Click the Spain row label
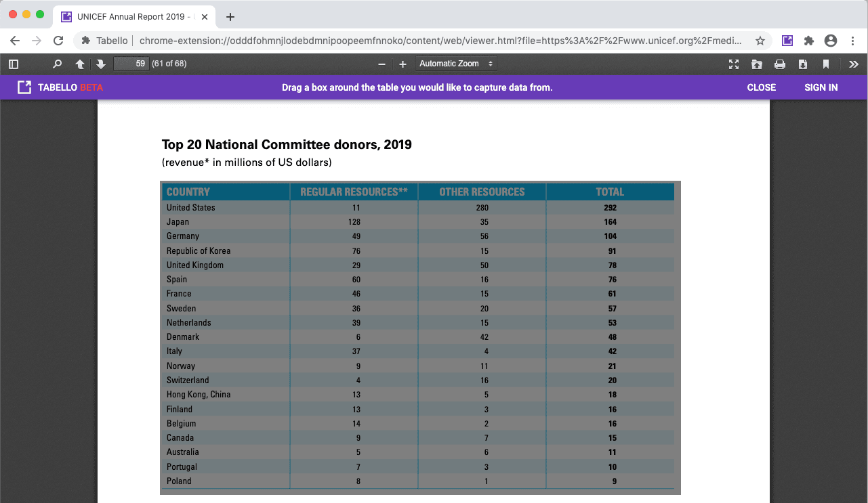 (177, 280)
